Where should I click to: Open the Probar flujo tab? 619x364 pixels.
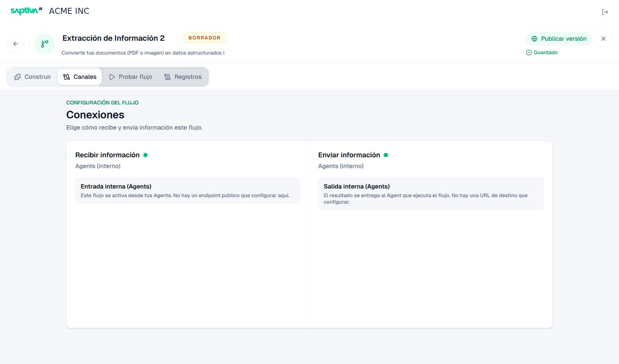point(130,77)
